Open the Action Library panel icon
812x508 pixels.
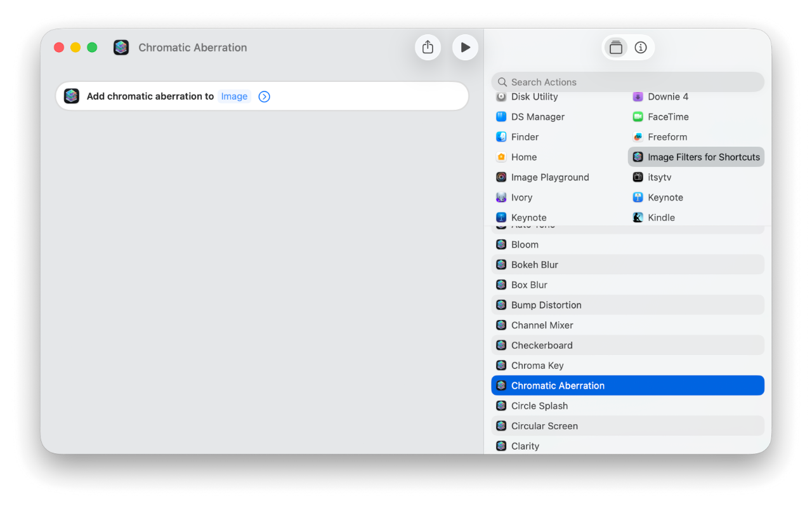click(615, 48)
